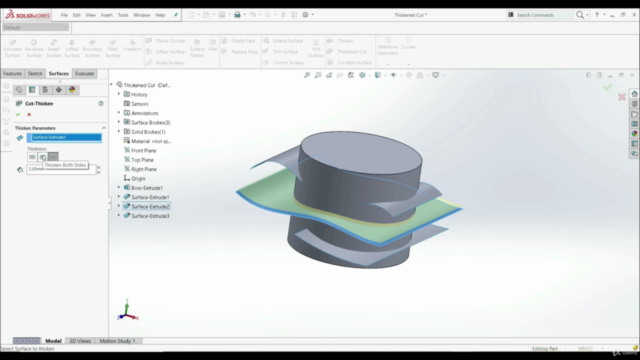640x360 pixels.
Task: Open the Edit menu
Action: (x=77, y=15)
